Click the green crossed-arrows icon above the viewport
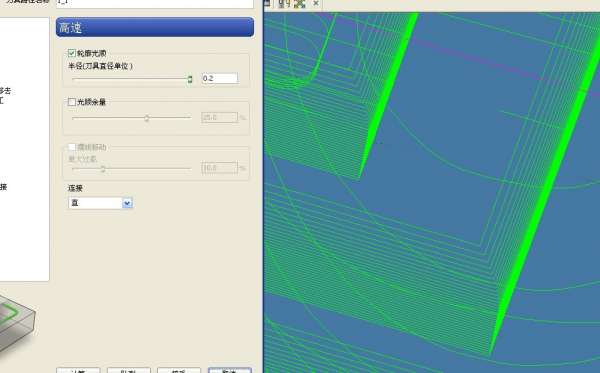600x373 pixels. [300, 3]
